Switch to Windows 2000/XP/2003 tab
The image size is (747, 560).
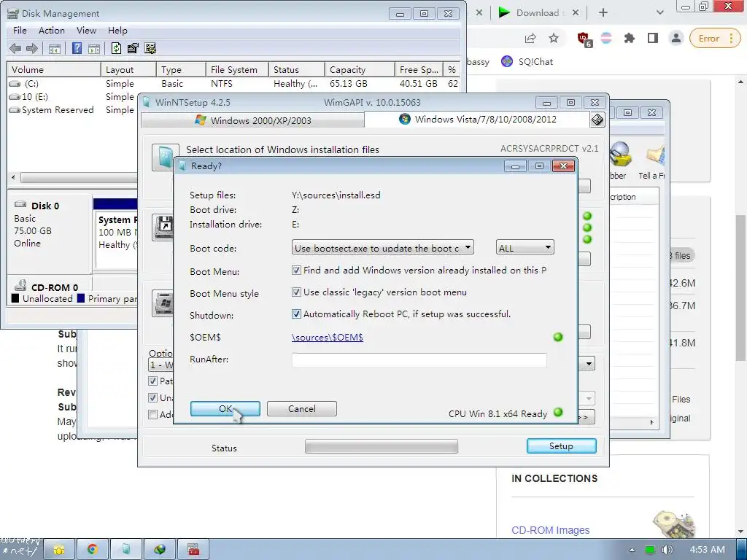coord(253,120)
